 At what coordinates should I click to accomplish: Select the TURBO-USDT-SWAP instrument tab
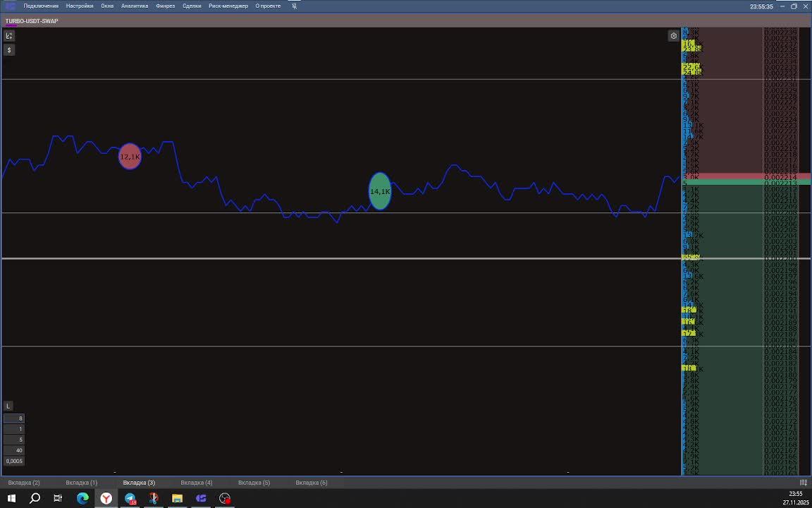(32, 21)
